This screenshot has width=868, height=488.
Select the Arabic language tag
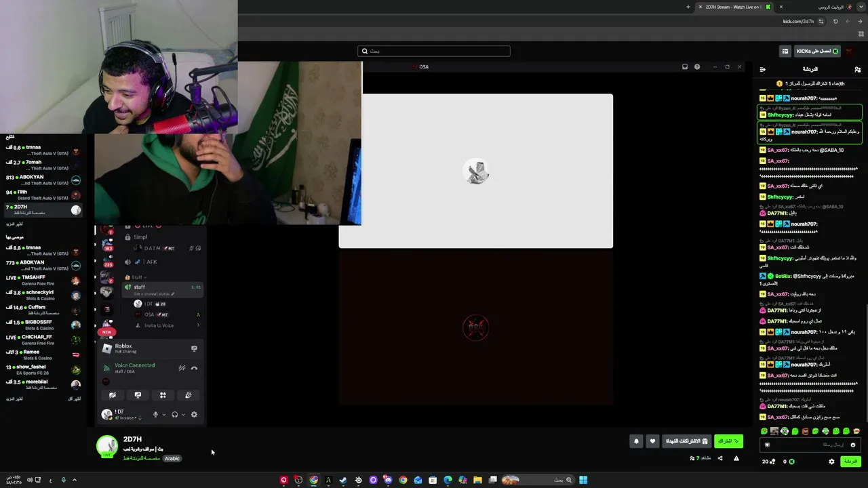[x=172, y=458]
